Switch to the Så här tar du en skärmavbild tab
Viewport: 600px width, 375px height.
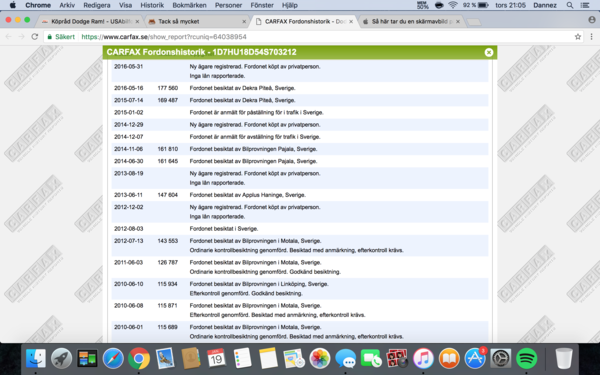(x=411, y=21)
